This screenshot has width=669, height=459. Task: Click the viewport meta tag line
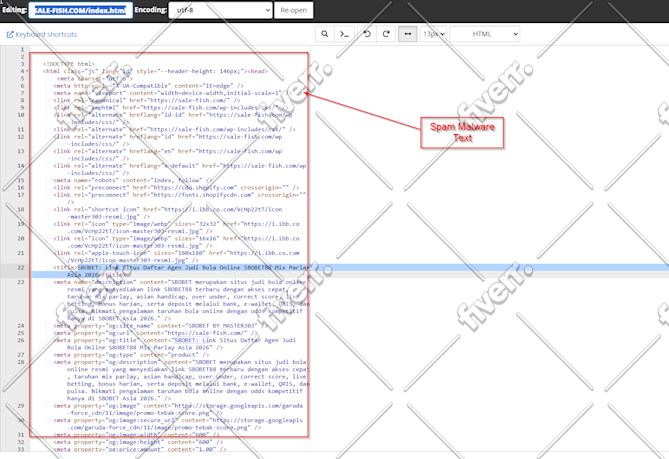173,93
